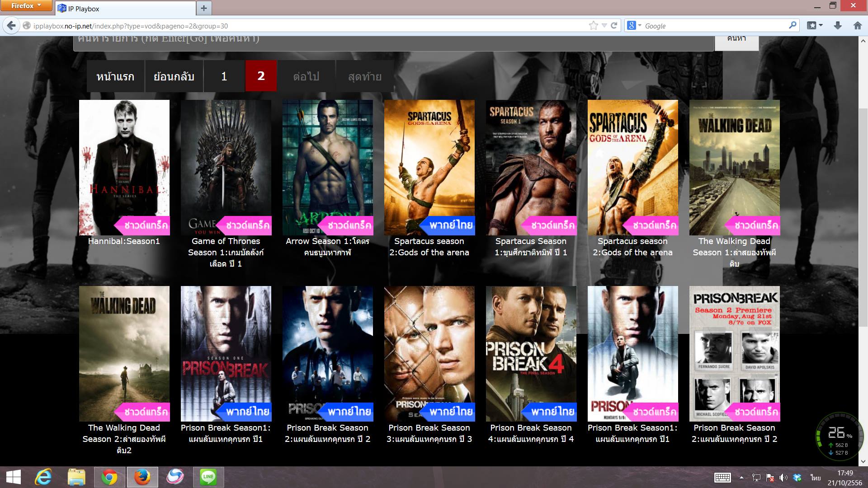Switch input language ไทย indicator
This screenshot has width=868, height=488.
[x=816, y=478]
